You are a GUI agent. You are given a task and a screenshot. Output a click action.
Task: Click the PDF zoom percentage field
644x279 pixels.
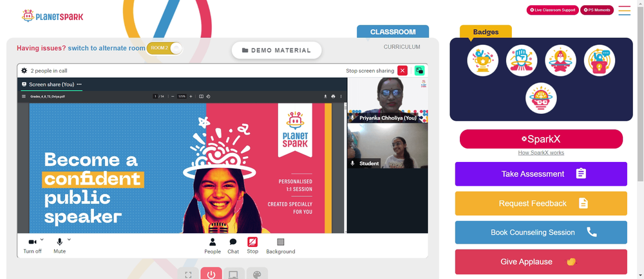182,96
